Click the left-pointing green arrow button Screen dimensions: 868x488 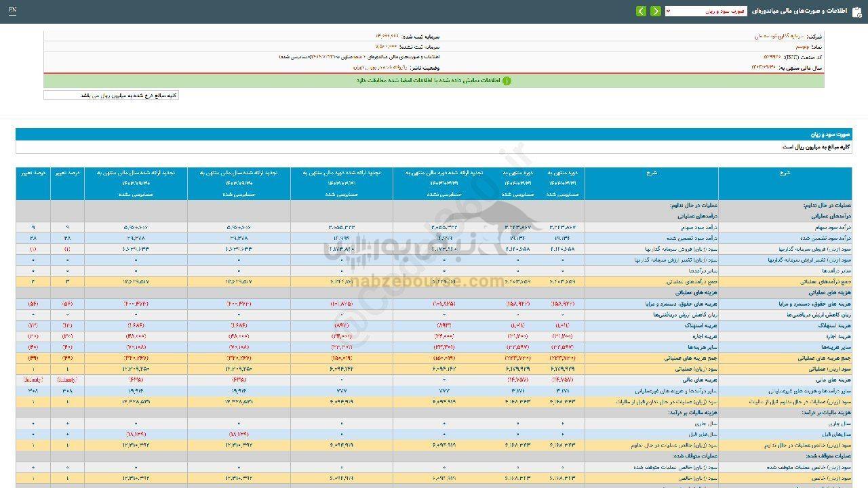click(641, 11)
